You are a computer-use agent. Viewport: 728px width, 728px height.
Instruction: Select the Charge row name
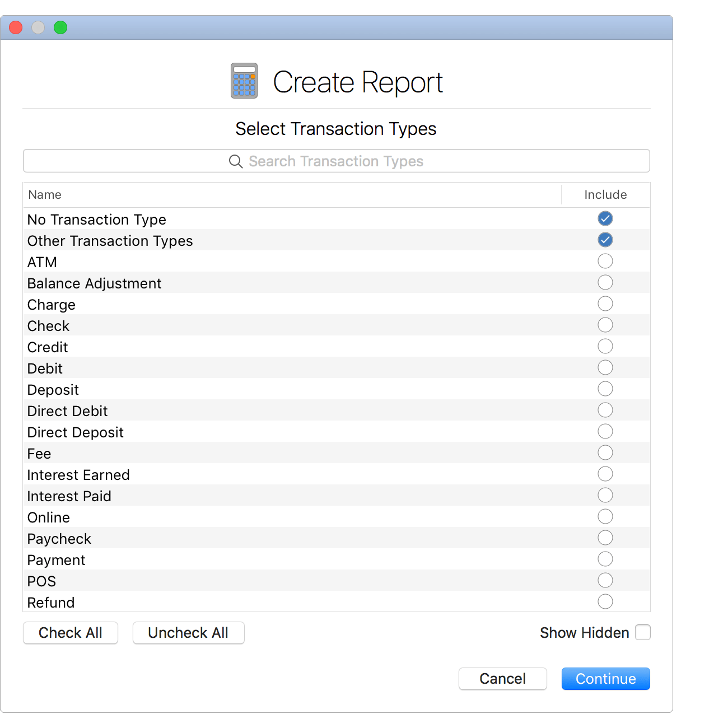(x=51, y=305)
